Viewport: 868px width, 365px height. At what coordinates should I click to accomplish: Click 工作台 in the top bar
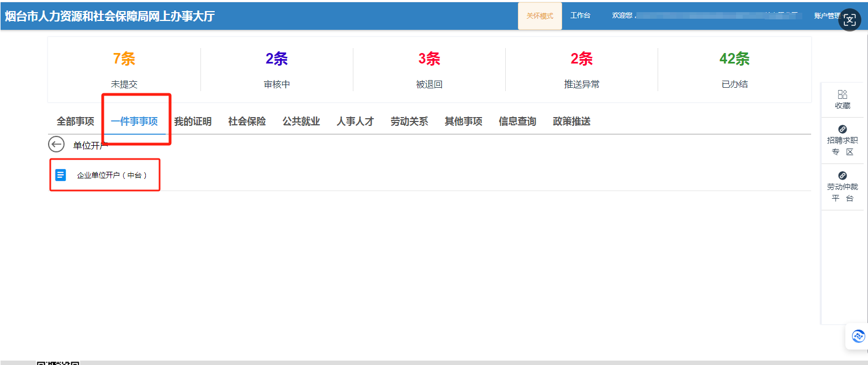pyautogui.click(x=580, y=15)
